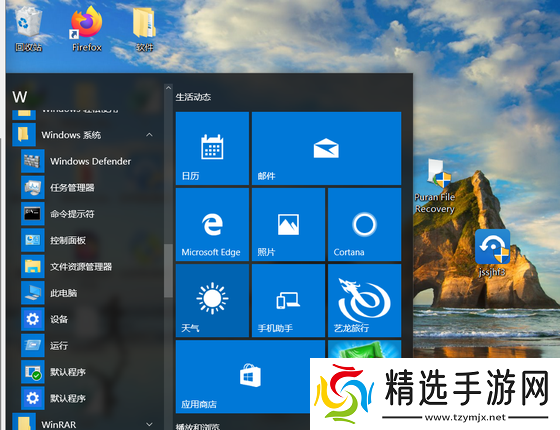Open the Cortana tile
This screenshot has height=430, width=560.
364,225
